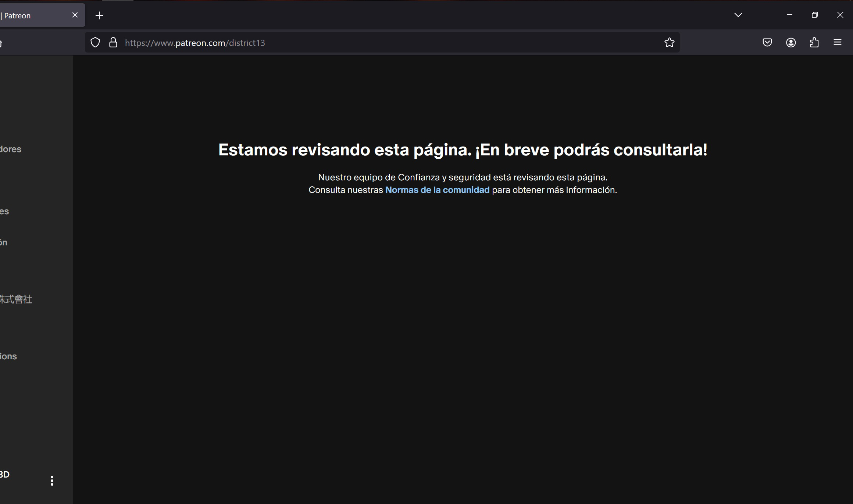Save page to Pocket
853x504 pixels.
click(767, 43)
